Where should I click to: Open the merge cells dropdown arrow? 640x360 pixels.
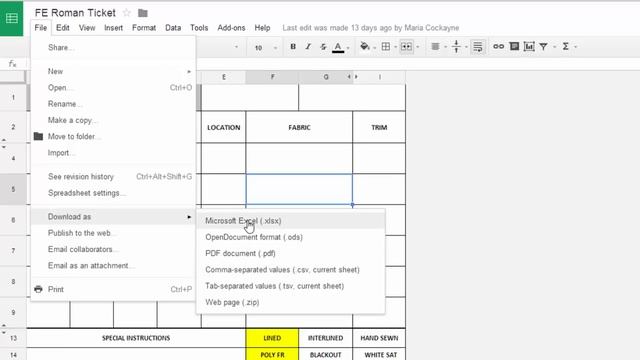[418, 47]
